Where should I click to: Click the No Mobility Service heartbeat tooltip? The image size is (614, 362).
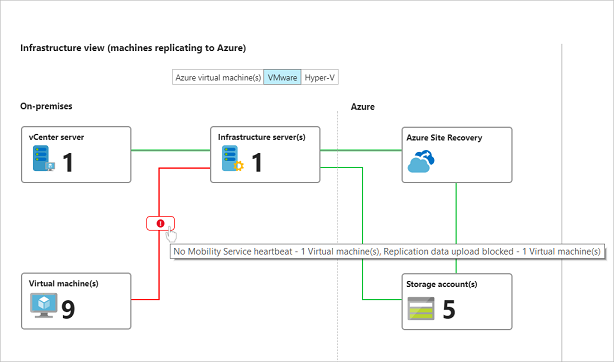pos(387,252)
